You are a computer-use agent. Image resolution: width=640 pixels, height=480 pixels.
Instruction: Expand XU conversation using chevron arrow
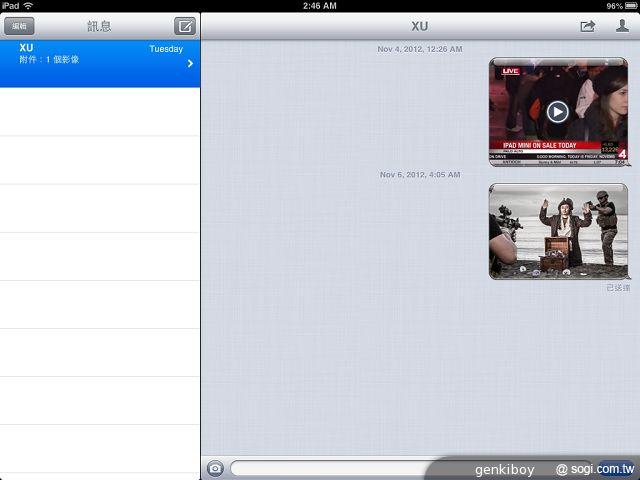(190, 64)
